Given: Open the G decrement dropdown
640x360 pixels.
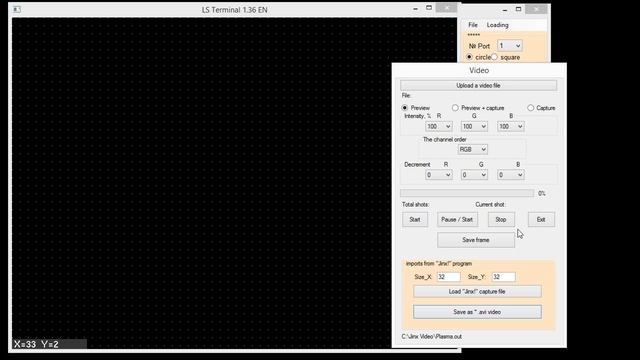Looking at the screenshot, I should (x=474, y=175).
